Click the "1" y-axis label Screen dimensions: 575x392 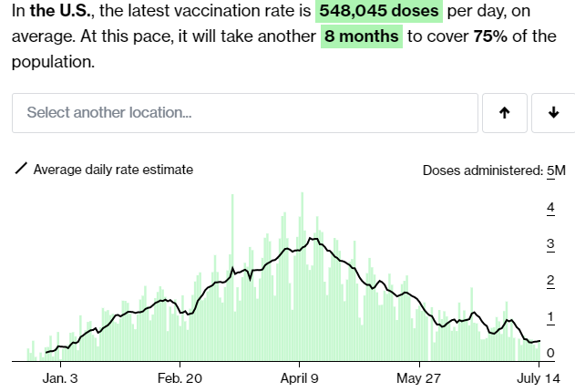click(550, 317)
